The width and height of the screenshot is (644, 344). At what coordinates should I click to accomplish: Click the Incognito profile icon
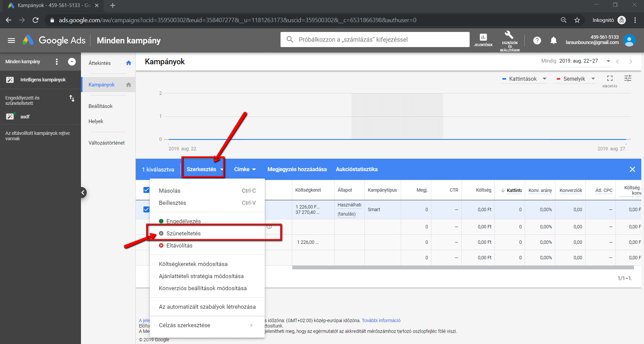(622, 20)
